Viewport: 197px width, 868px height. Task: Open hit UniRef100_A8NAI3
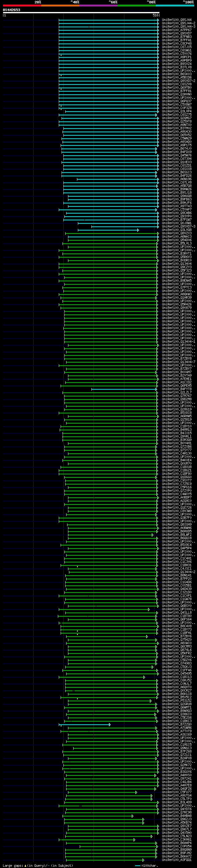pos(176,236)
